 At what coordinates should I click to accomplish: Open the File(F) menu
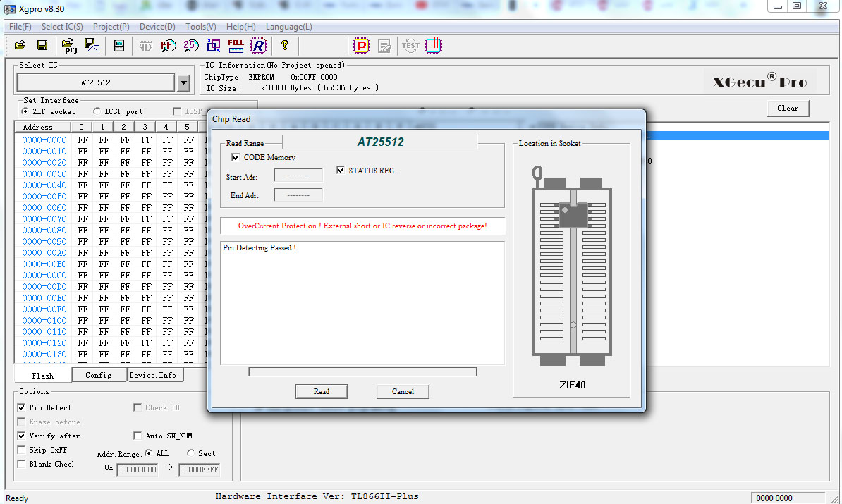(20, 26)
